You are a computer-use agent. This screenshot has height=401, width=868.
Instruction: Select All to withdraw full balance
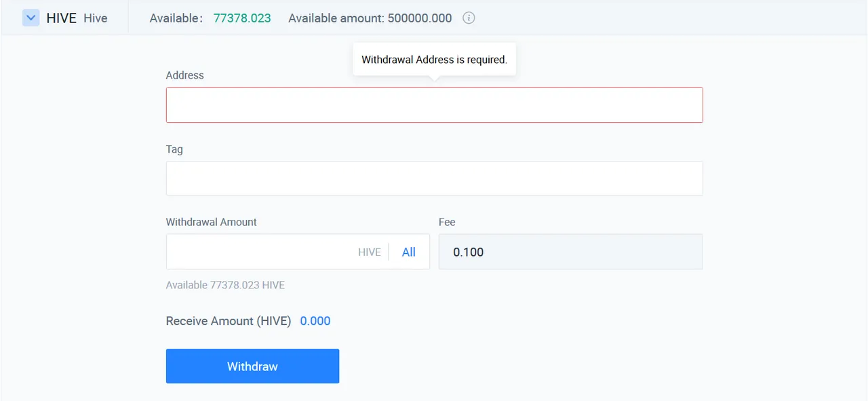pos(408,252)
